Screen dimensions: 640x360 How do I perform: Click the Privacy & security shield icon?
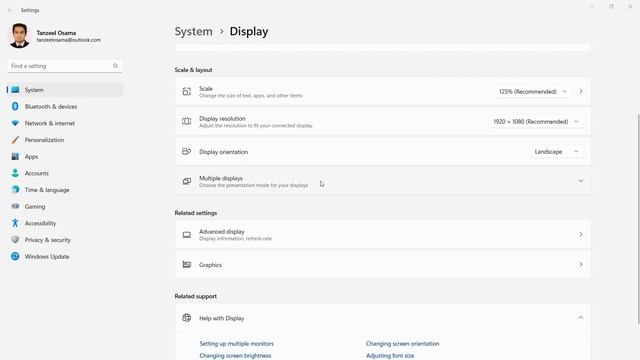tap(15, 240)
